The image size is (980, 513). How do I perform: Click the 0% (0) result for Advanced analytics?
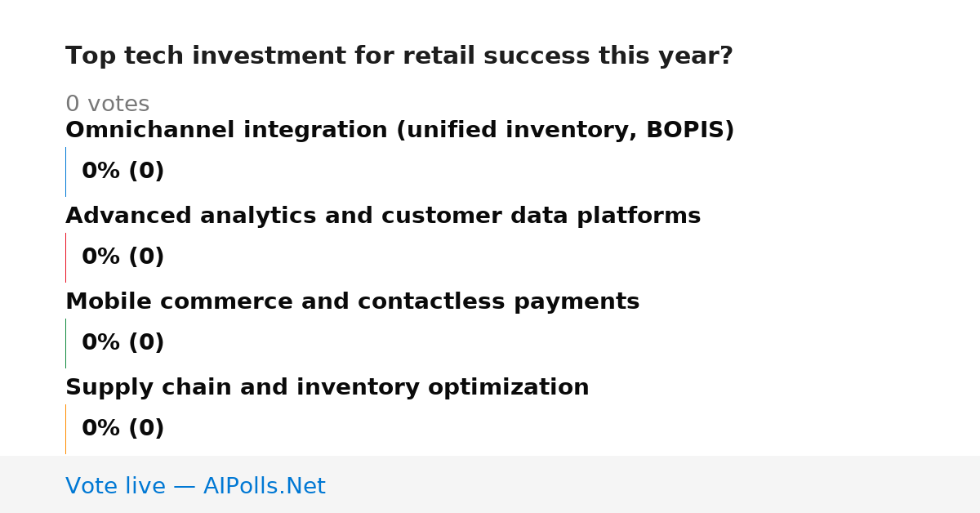122,257
